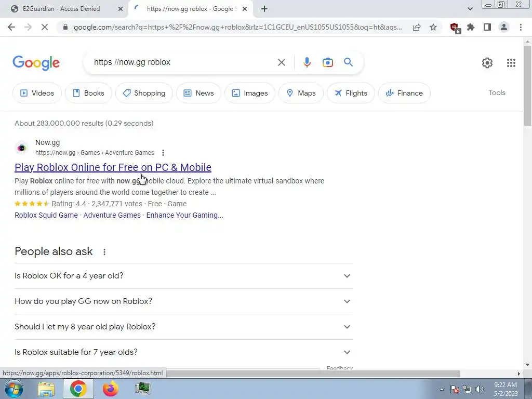Open Roblox Squid Game sitelink
532x399 pixels.
point(46,215)
